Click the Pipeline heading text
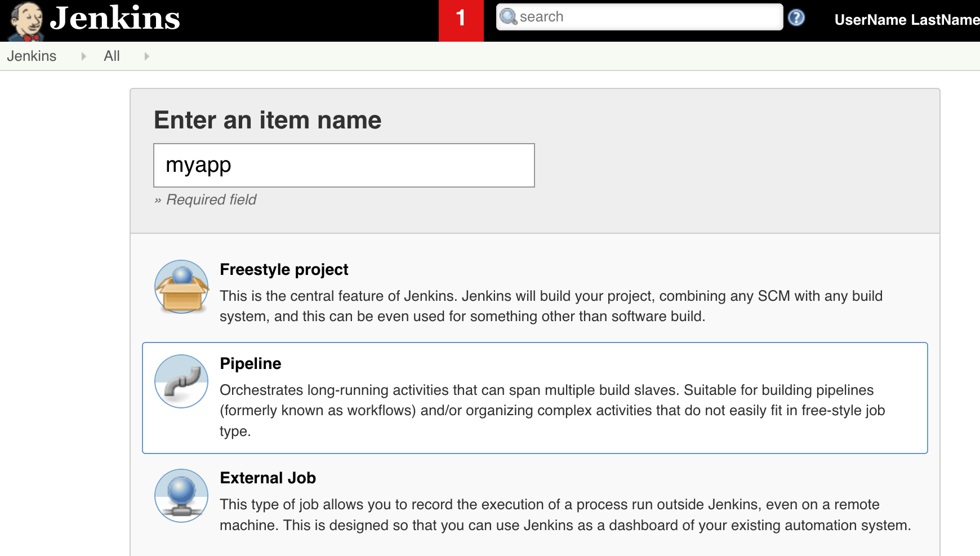The image size is (980, 556). point(251,363)
